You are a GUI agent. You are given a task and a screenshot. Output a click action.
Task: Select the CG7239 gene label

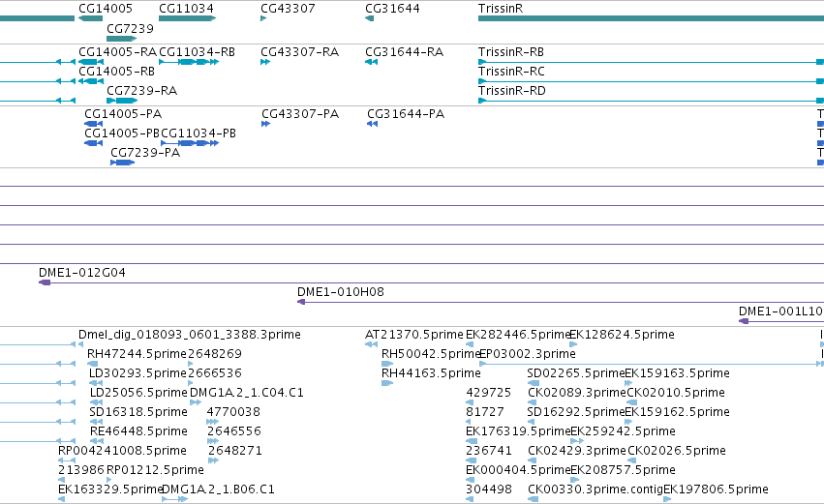pyautogui.click(x=130, y=28)
